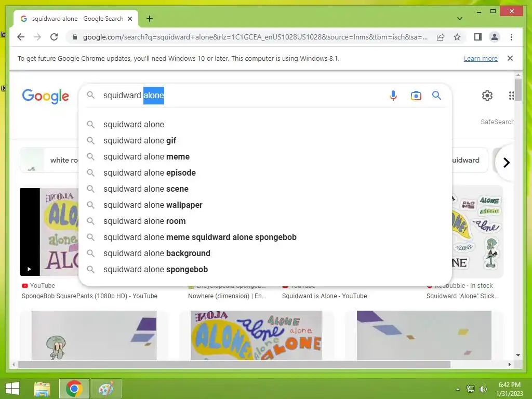Click the horizontal scrollbar right arrow
Image resolution: width=532 pixels, height=399 pixels.
coord(509,364)
